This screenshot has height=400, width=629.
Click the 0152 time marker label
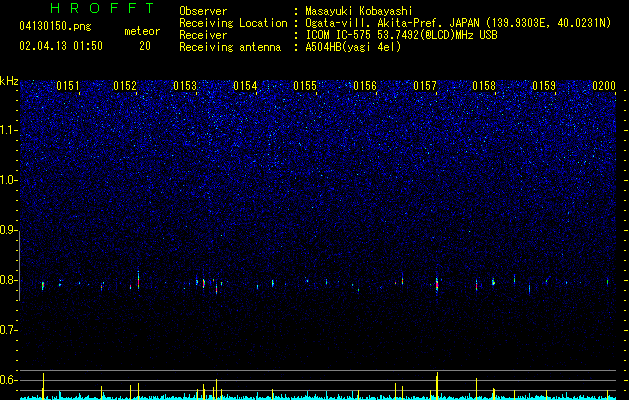tap(125, 86)
